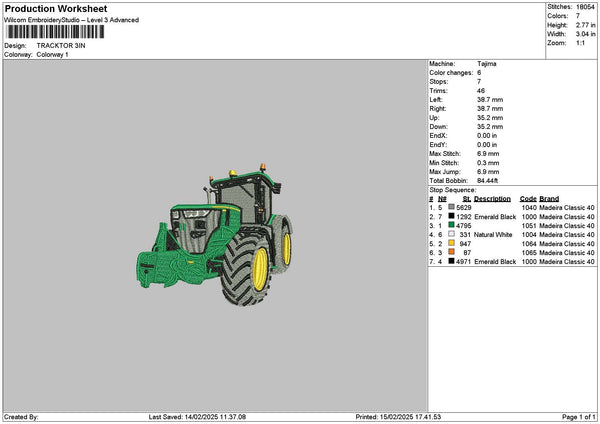This screenshot has width=600, height=424.
Task: Click the design name TRACKTOR 3IN
Action: tap(61, 46)
